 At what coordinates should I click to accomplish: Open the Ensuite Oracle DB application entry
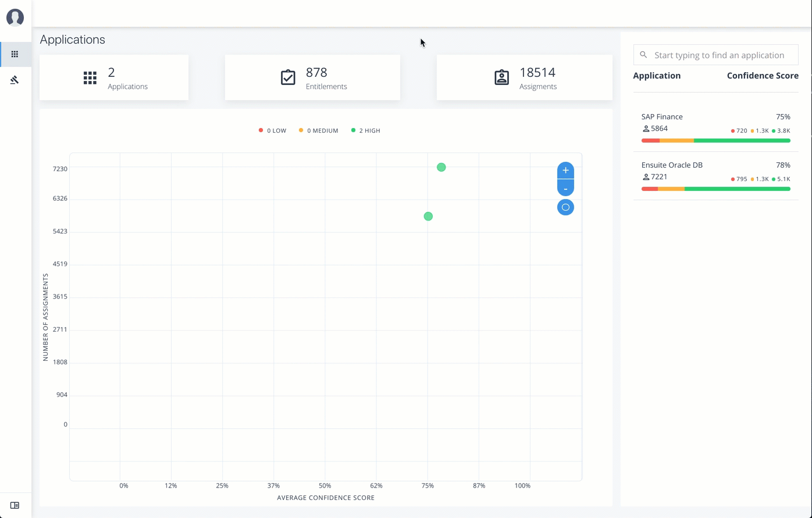coord(672,165)
